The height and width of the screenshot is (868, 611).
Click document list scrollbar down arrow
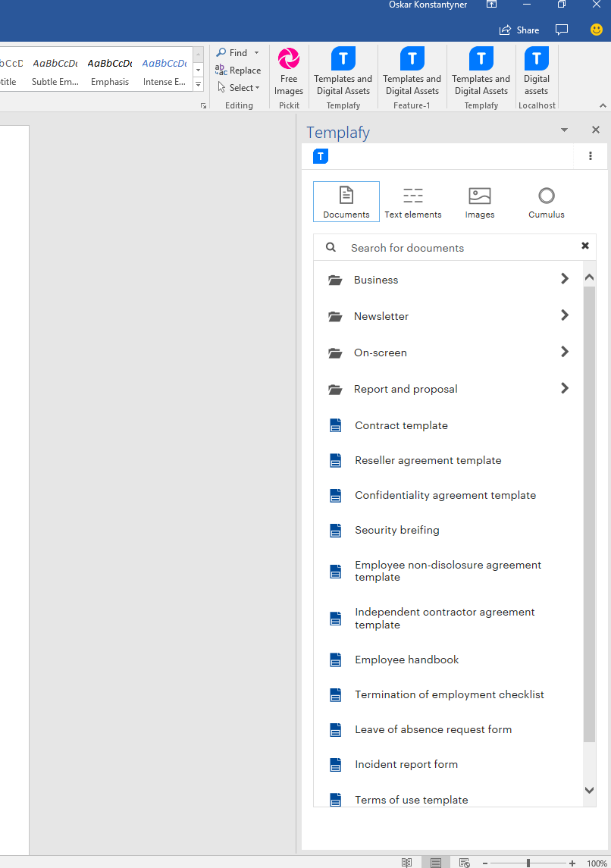click(x=590, y=791)
